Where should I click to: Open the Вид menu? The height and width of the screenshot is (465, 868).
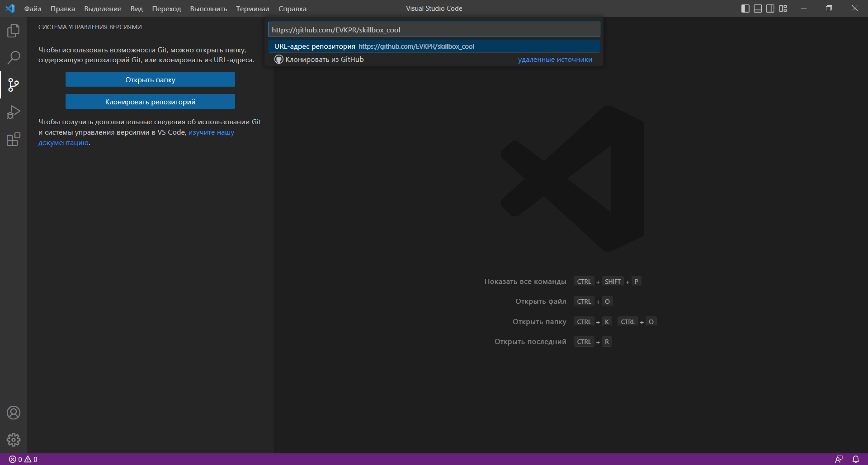tap(137, 8)
